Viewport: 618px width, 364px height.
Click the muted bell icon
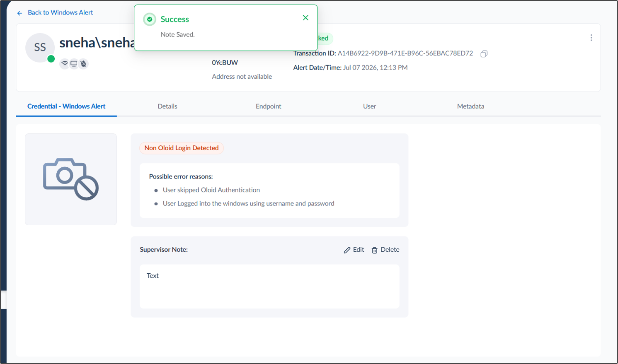pos(83,64)
